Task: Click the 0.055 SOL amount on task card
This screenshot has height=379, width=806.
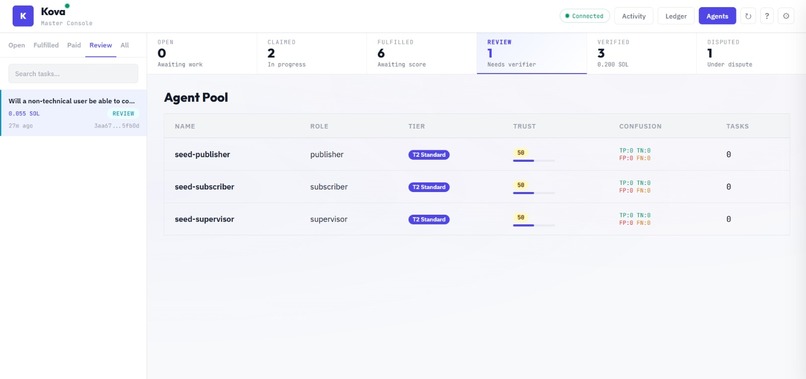Action: coord(24,114)
